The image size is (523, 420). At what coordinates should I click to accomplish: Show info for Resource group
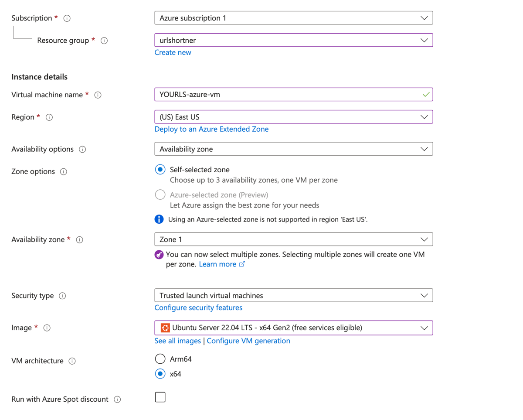click(104, 41)
